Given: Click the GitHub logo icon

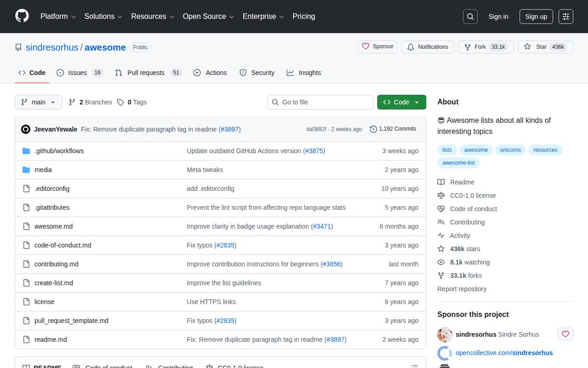Looking at the screenshot, I should (x=22, y=16).
